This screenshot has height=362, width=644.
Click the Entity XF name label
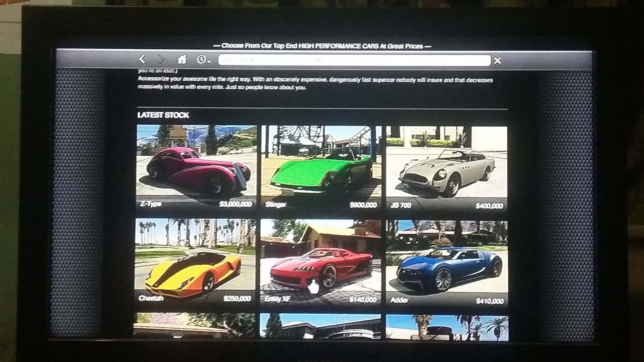tap(277, 299)
